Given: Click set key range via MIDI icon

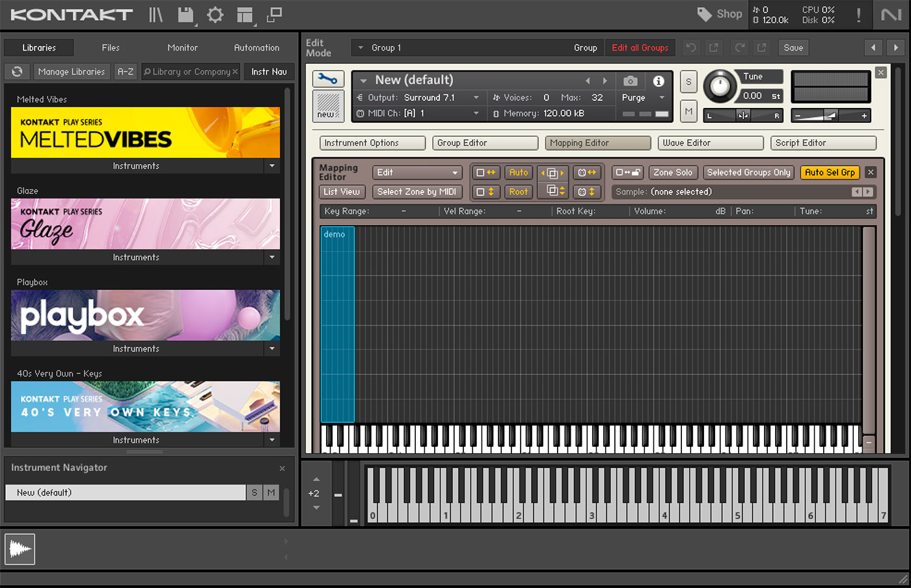Looking at the screenshot, I should 586,172.
